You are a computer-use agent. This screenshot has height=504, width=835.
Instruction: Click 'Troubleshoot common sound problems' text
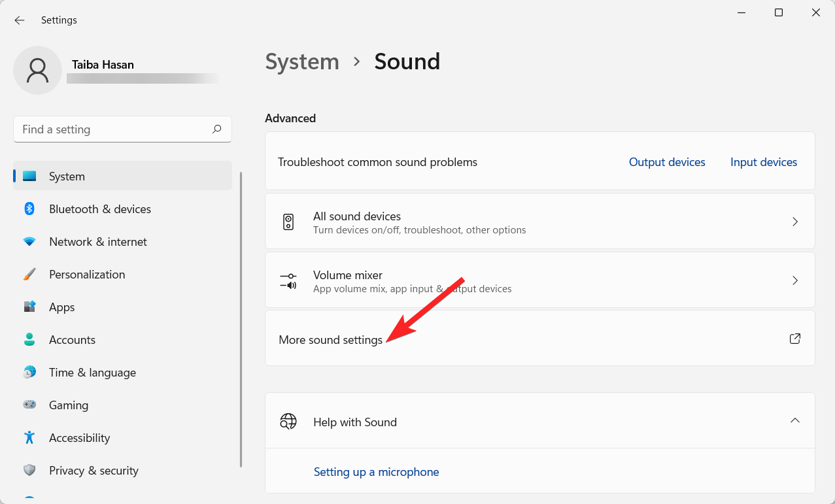point(378,162)
